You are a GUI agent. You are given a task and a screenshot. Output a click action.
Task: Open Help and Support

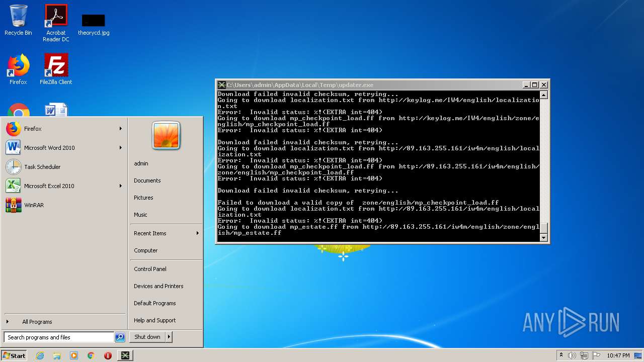click(x=155, y=320)
